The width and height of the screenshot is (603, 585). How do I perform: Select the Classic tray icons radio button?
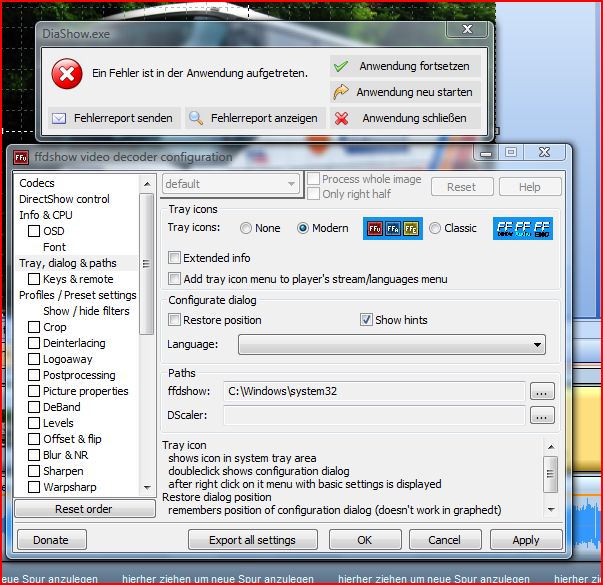435,228
